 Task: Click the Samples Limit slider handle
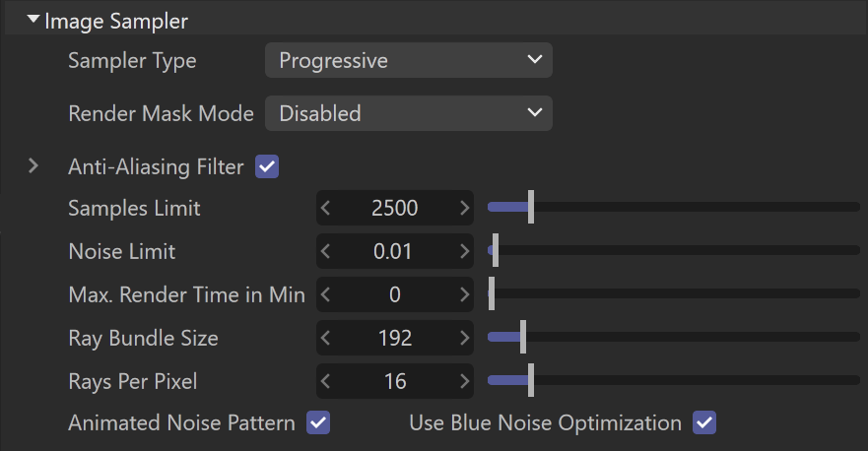coord(531,207)
